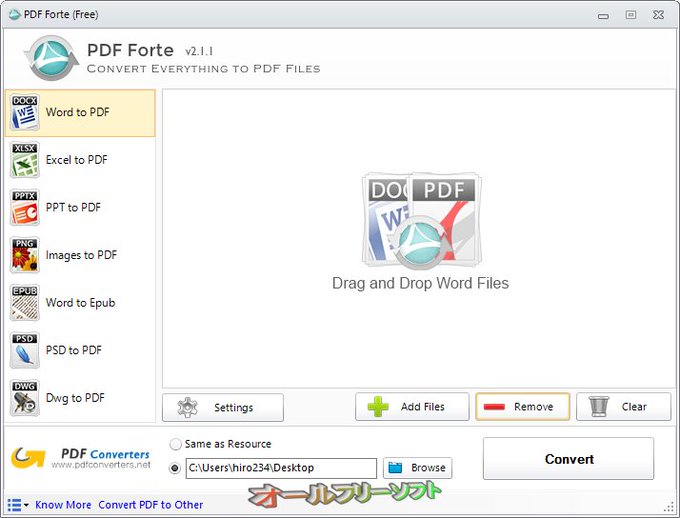Click the PDF Forte logo in header
The image size is (680, 518).
point(52,58)
